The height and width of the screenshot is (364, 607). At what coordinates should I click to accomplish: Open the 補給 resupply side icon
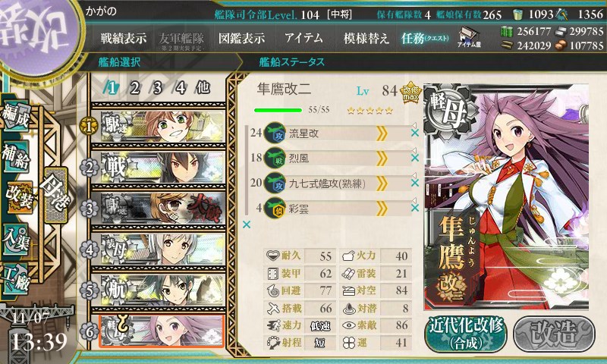coord(16,156)
